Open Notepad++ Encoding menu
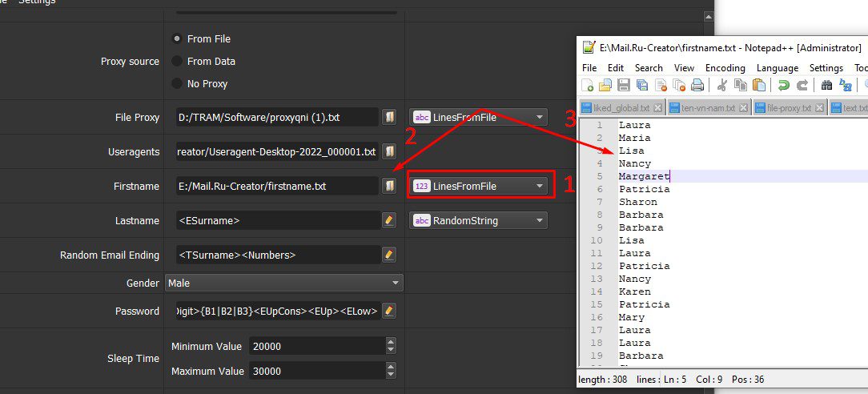The width and height of the screenshot is (868, 394). tap(725, 67)
